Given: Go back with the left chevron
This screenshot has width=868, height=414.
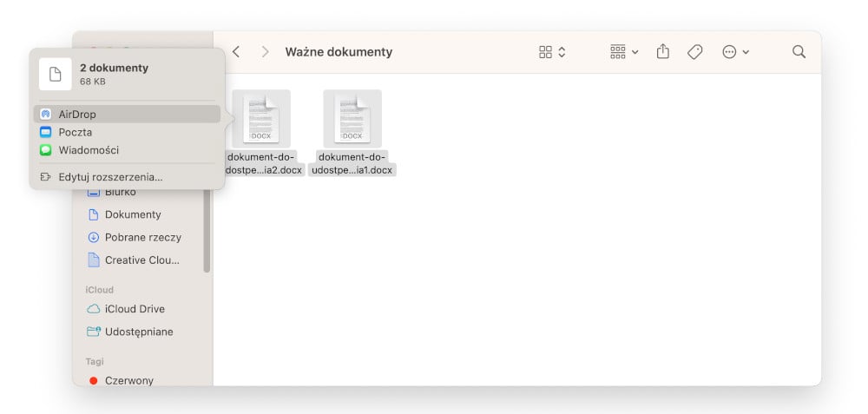Looking at the screenshot, I should click(236, 52).
